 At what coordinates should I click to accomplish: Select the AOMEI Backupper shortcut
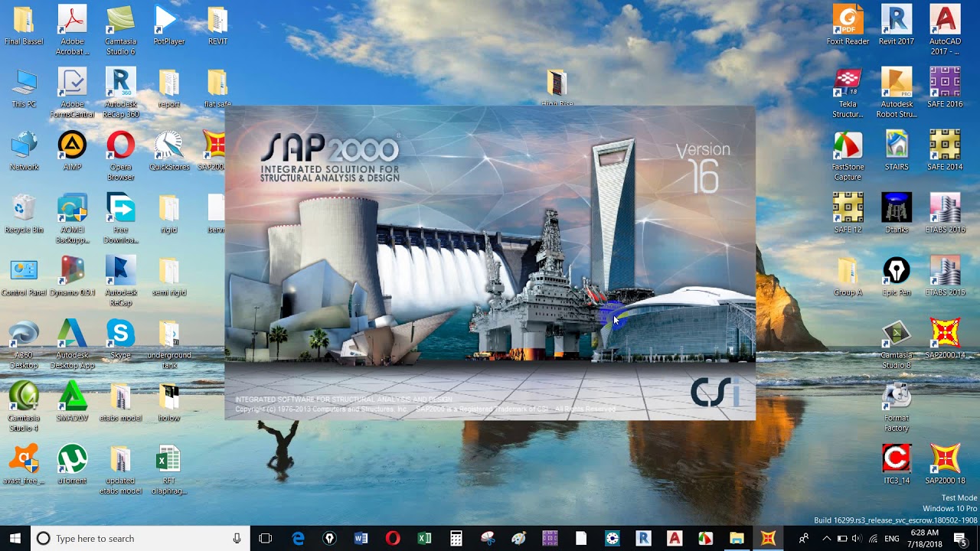point(72,218)
